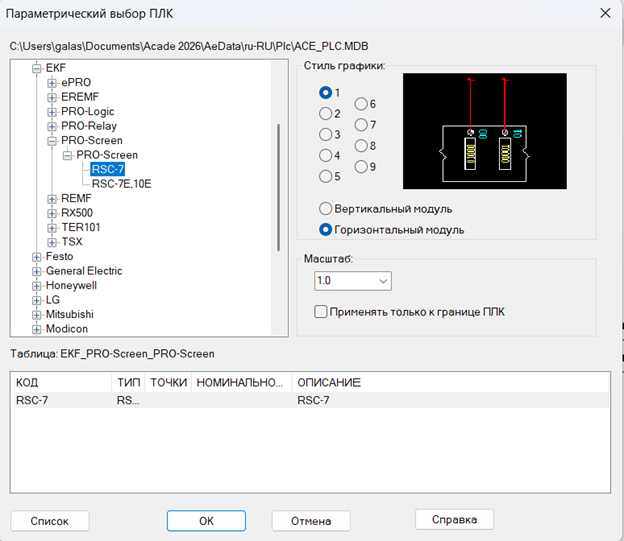
Task: Select RSC-7E.10E in the tree
Action: click(x=121, y=184)
